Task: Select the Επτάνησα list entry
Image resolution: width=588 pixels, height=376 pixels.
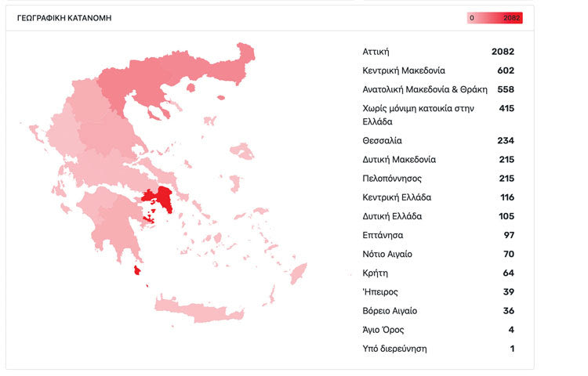Action: point(438,235)
